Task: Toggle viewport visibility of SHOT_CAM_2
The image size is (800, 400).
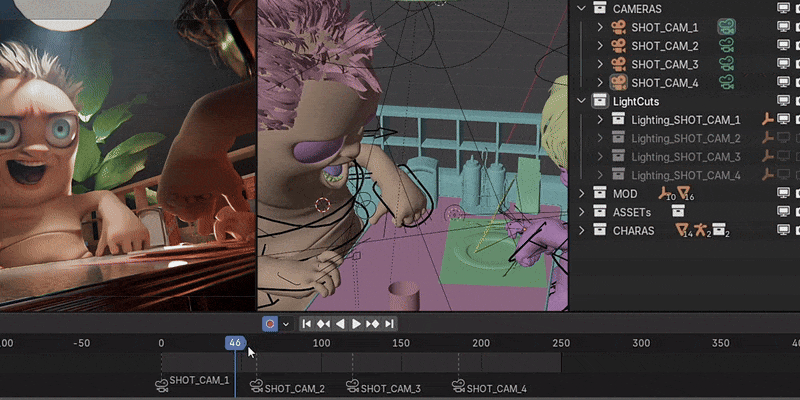Action: [x=783, y=46]
